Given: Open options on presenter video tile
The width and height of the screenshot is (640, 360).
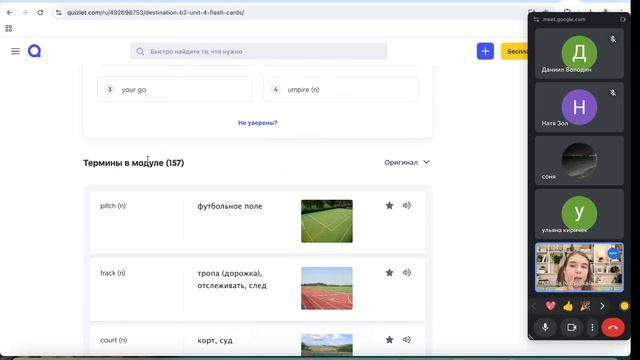Looking at the screenshot, I should pyautogui.click(x=613, y=253).
